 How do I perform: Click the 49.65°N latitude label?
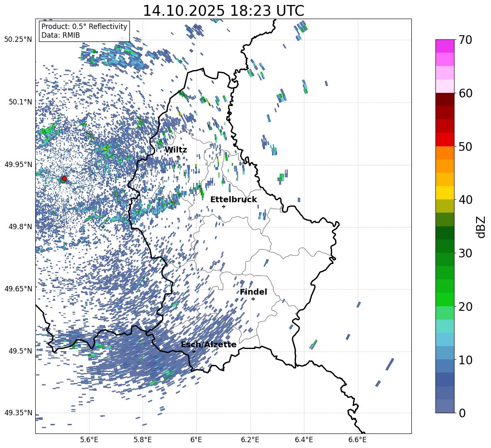18,288
